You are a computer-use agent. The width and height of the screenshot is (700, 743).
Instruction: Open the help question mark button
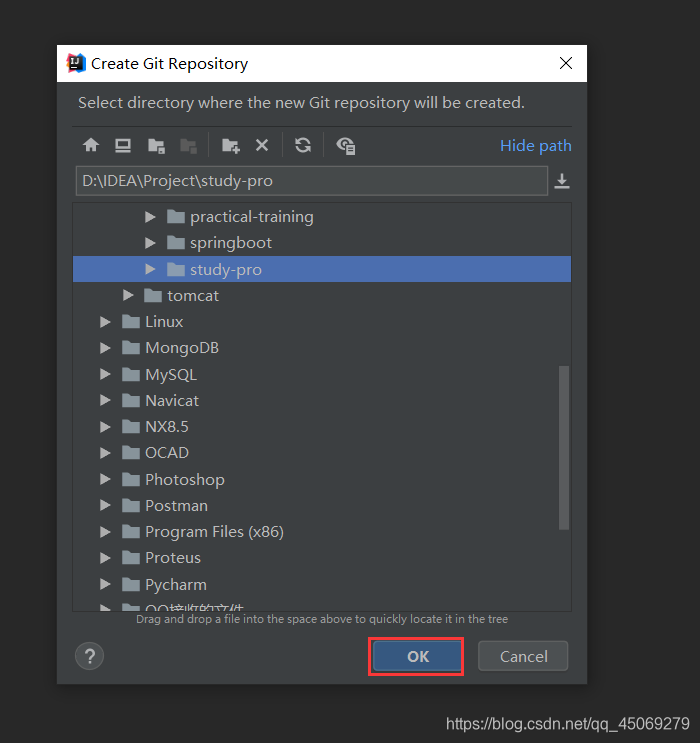(x=90, y=656)
